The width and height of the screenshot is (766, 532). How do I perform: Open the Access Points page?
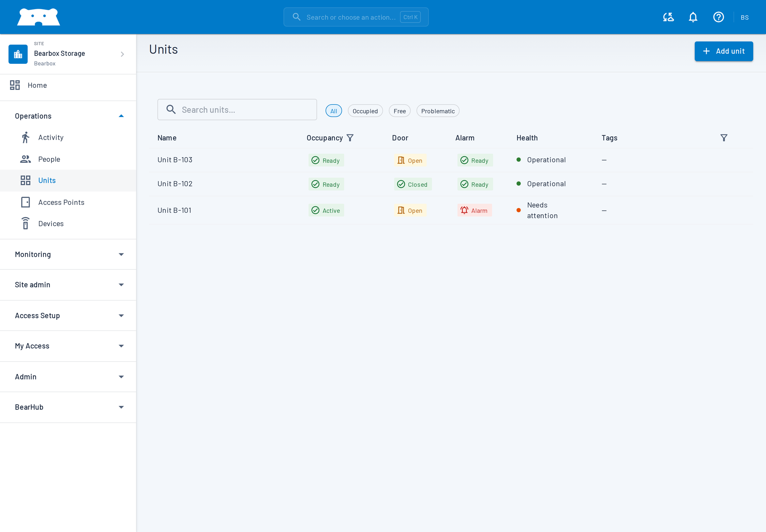pyautogui.click(x=68, y=202)
